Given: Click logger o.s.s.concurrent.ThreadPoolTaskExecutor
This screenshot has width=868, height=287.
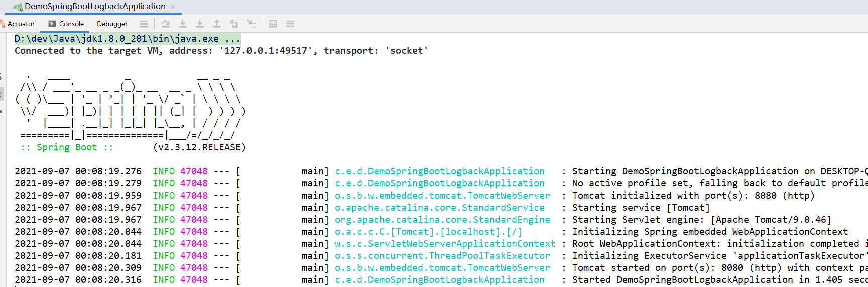Looking at the screenshot, I should 442,256.
